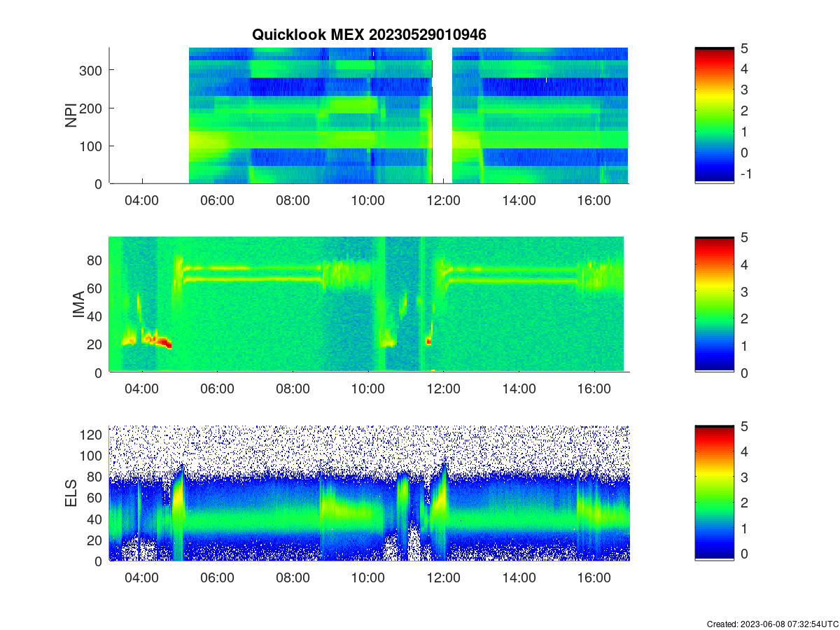840x630 pixels.
Task: Click "16:00" on the NPI time axis
Action: [594, 199]
